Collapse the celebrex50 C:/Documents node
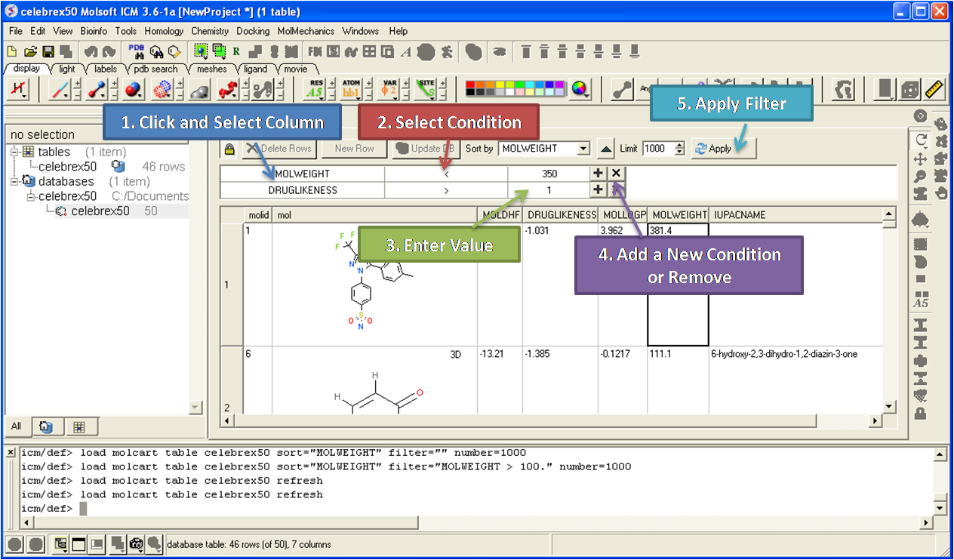Screen dimensions: 954x560 (31, 196)
